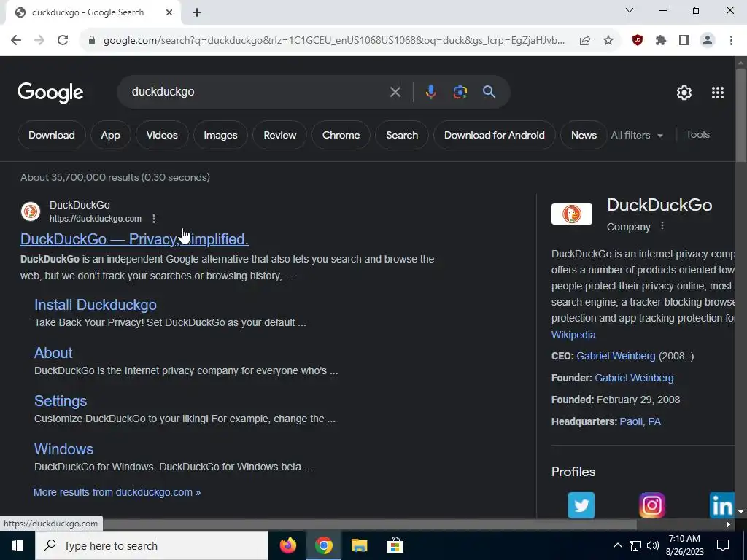Viewport: 747px width, 560px height.
Task: Open the three-dot menu beside duckduckgo.com URL
Action: [153, 219]
